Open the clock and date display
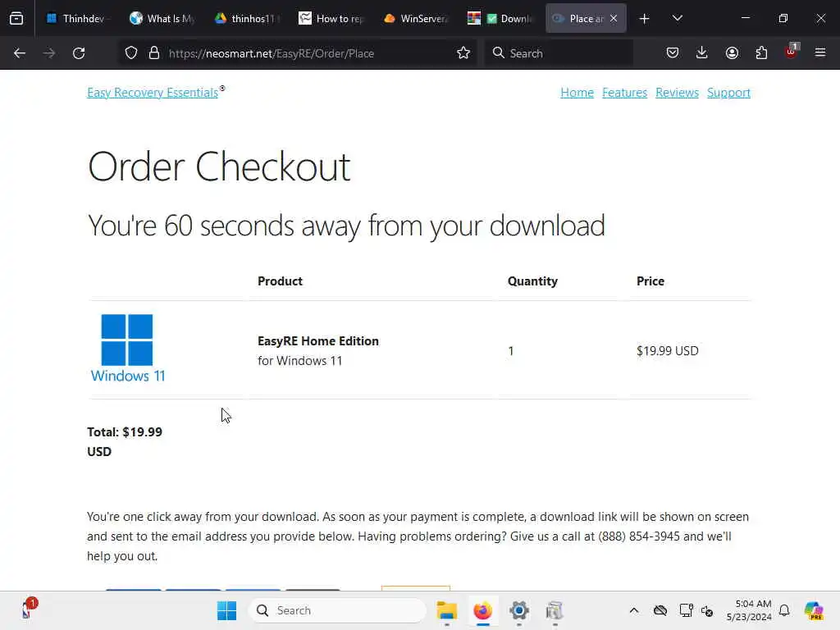 pyautogui.click(x=749, y=610)
